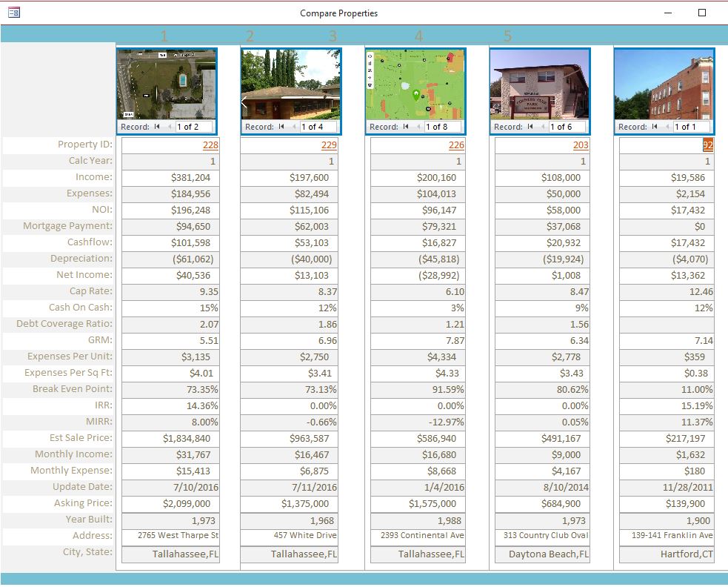Viewport: 728px width, 587px height.
Task: Select the Cap Rate value 12.46
Action: [667, 291]
